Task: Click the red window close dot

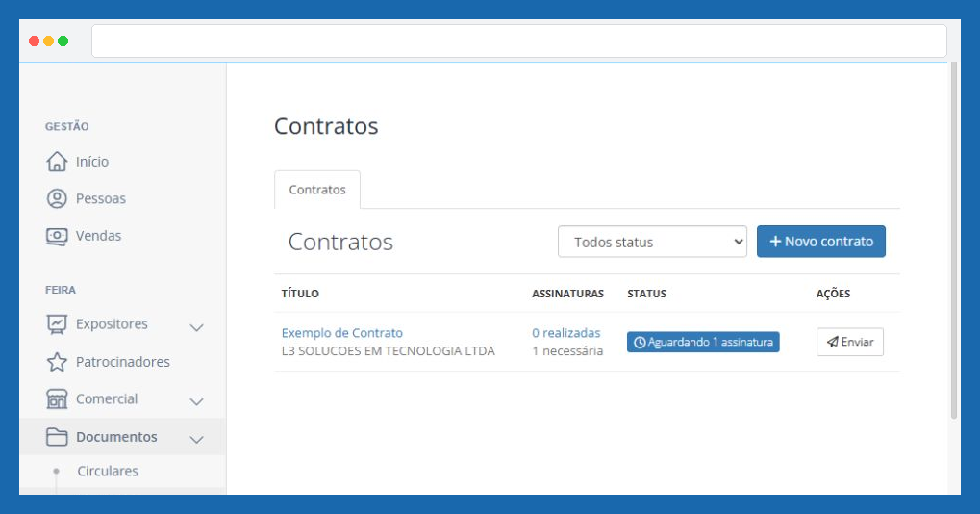Action: pos(35,40)
